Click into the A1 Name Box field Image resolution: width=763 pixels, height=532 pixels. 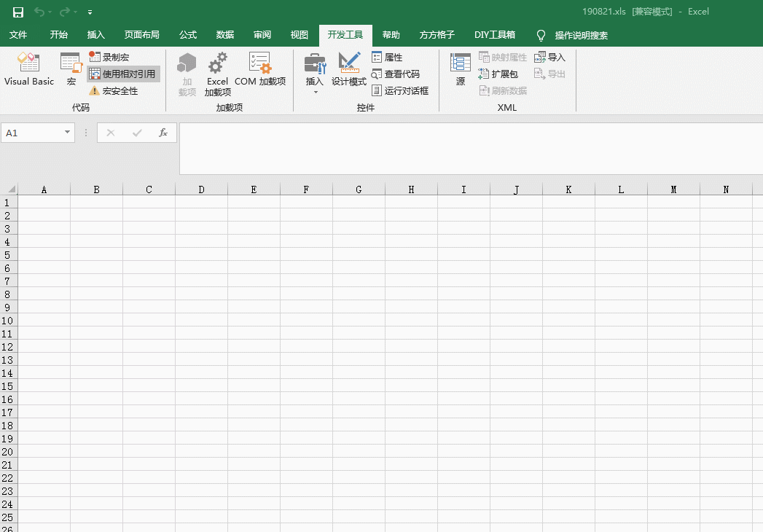(31, 133)
